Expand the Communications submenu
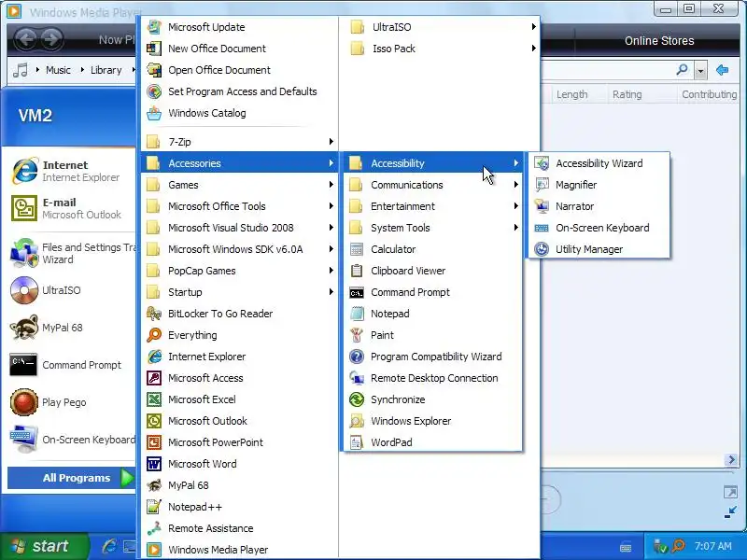Image resolution: width=747 pixels, height=560 pixels. [x=432, y=185]
